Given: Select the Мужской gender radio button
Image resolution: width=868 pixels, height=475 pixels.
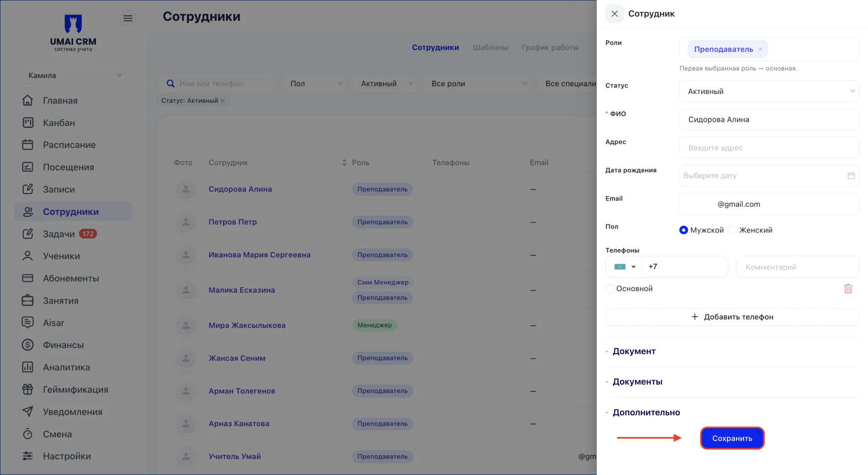Looking at the screenshot, I should [x=684, y=230].
